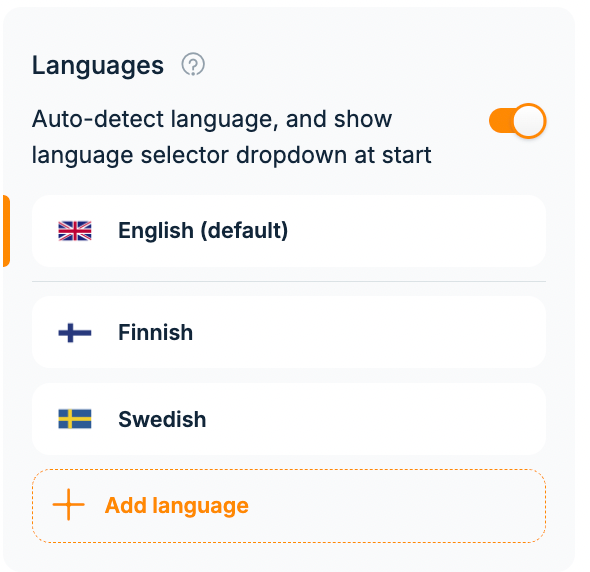Select the Swedish language row
This screenshot has height=572, width=590.
point(289,419)
